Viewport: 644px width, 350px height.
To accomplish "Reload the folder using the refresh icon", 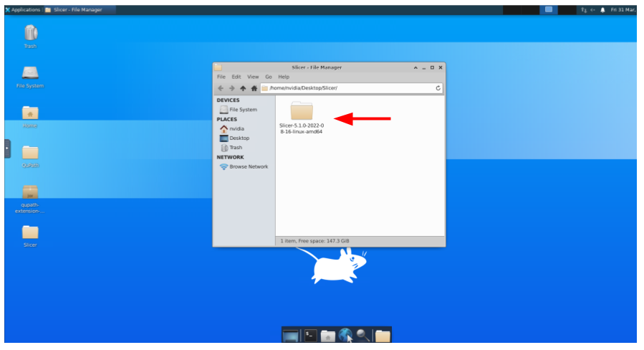I will pyautogui.click(x=438, y=88).
